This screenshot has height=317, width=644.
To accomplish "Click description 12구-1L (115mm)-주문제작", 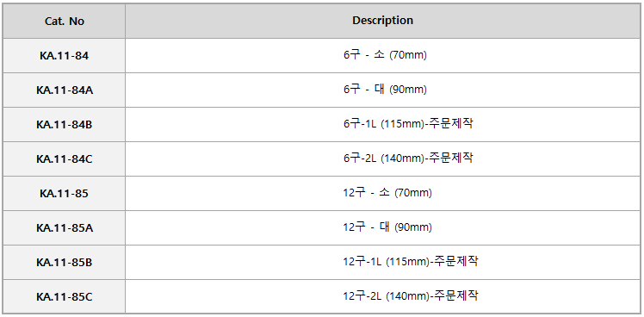I will click(x=411, y=261).
